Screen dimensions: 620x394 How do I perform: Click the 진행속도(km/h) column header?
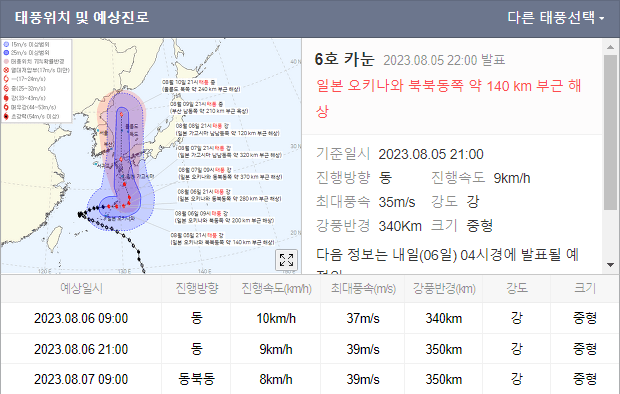(x=276, y=288)
